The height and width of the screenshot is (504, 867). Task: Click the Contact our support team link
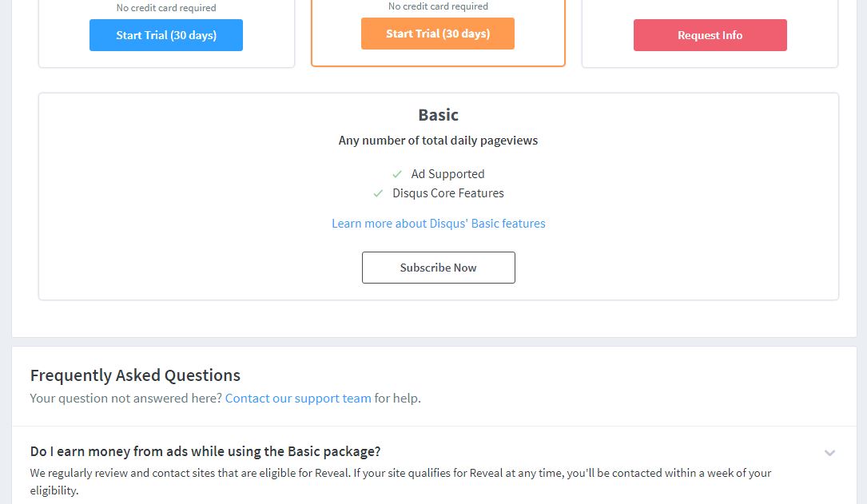point(298,398)
